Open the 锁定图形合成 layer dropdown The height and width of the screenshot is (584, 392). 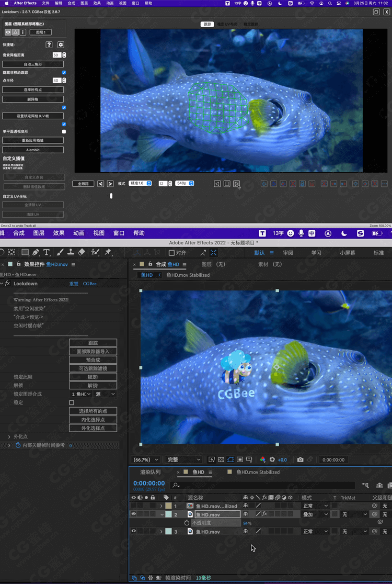82,394
